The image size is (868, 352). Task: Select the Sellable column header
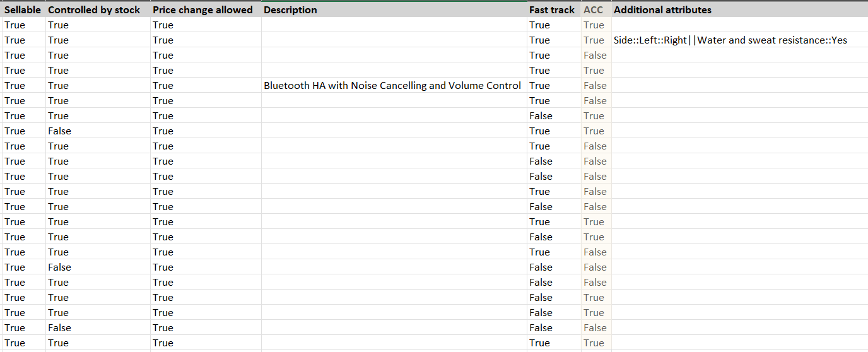(x=23, y=10)
